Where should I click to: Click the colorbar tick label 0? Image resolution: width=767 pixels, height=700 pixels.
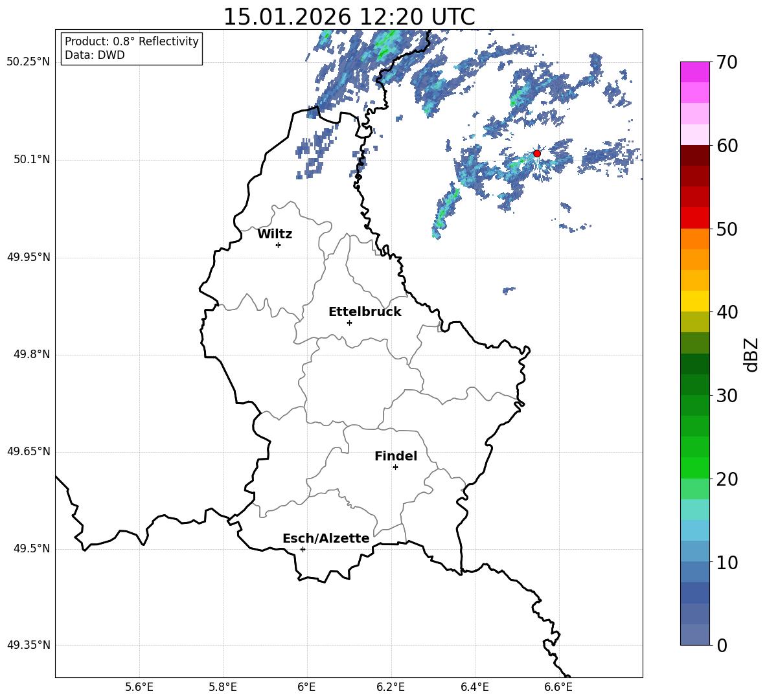(x=722, y=645)
